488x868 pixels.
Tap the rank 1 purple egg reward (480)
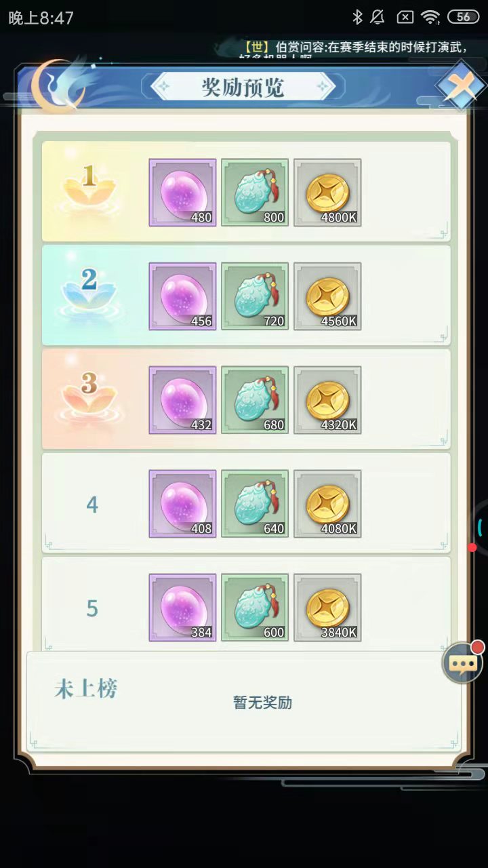coord(182,193)
